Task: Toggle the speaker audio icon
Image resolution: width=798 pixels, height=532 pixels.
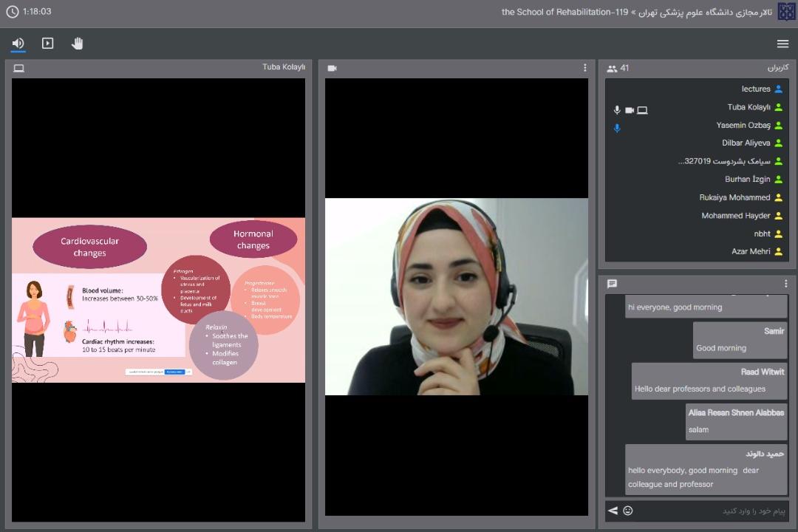Action: [x=18, y=44]
